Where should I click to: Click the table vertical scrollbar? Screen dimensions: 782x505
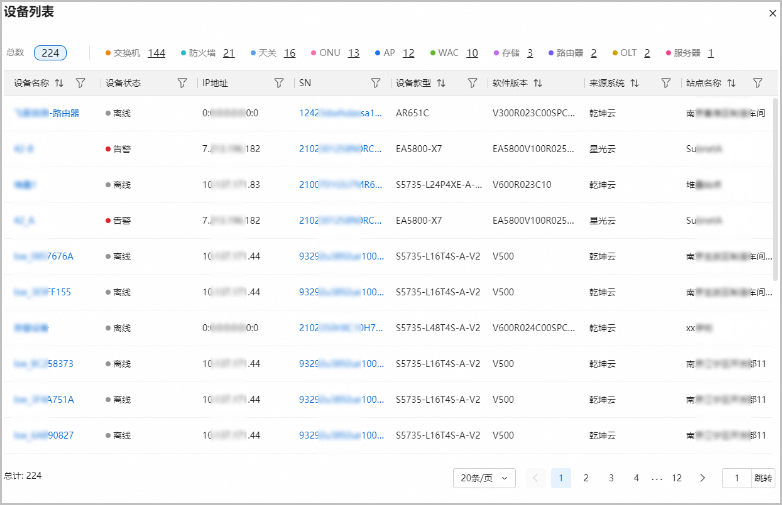tap(775, 189)
